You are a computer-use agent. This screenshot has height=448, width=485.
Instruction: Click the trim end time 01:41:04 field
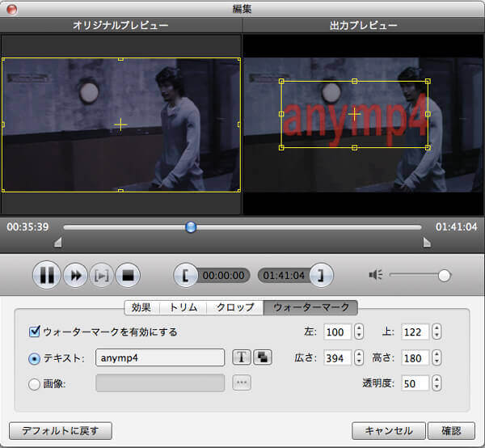pyautogui.click(x=284, y=276)
